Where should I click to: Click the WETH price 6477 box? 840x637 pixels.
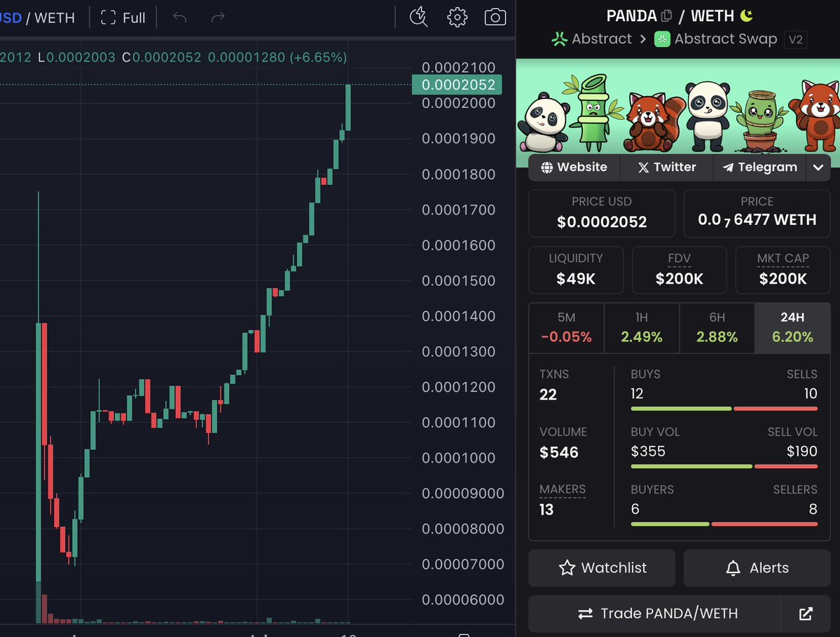point(757,213)
